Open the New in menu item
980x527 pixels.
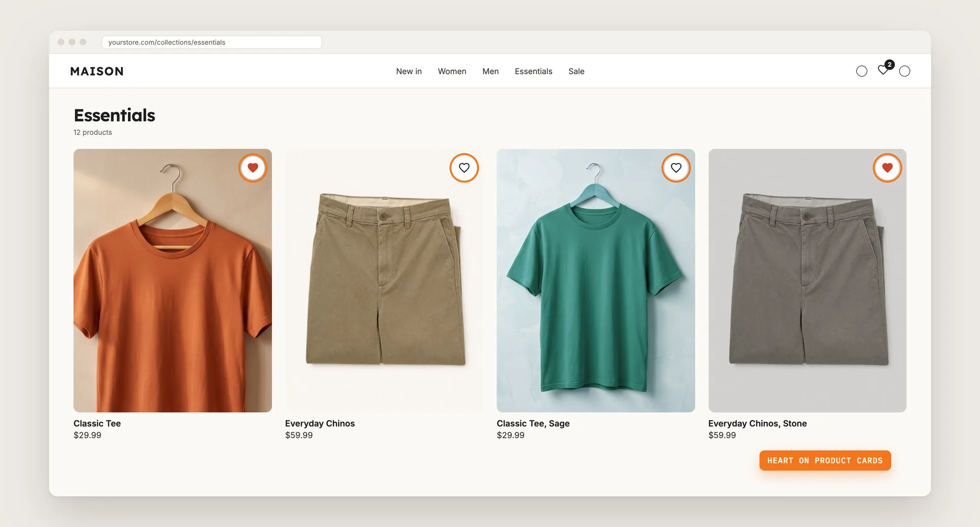click(409, 71)
